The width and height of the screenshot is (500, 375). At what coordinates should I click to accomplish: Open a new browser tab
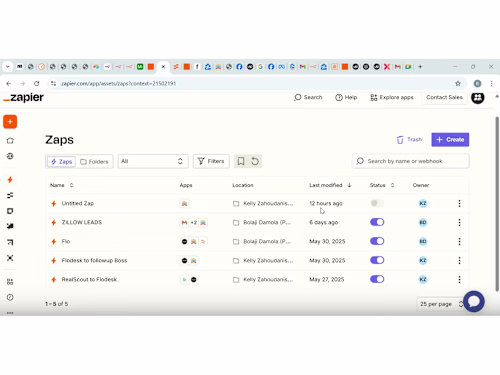420,67
